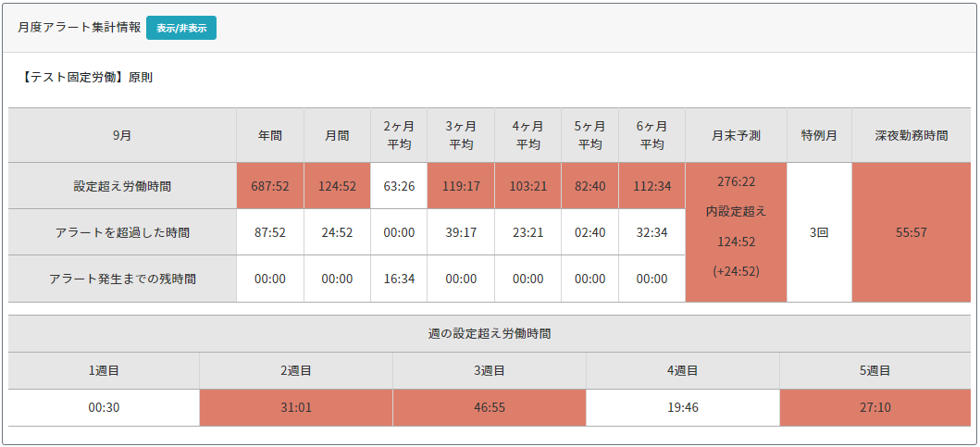Select the 63:26 two-month average cell
Screen dimensions: 980x447
click(399, 186)
